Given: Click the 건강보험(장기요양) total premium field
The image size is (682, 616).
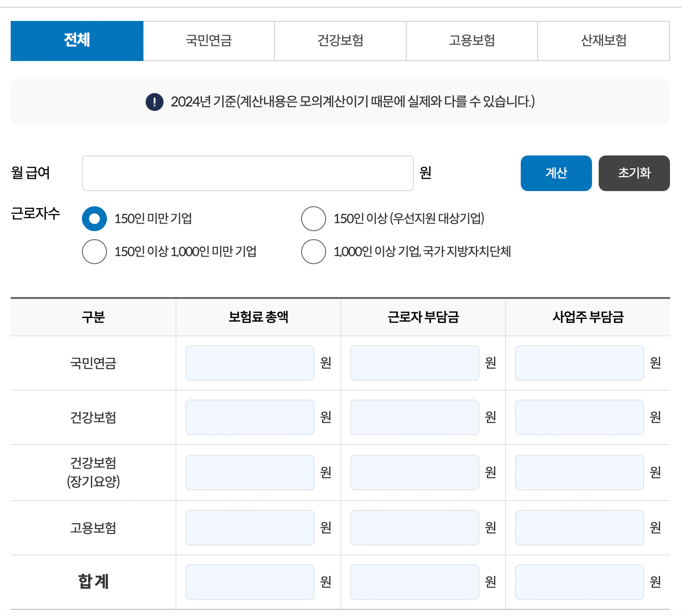Looking at the screenshot, I should [x=249, y=472].
